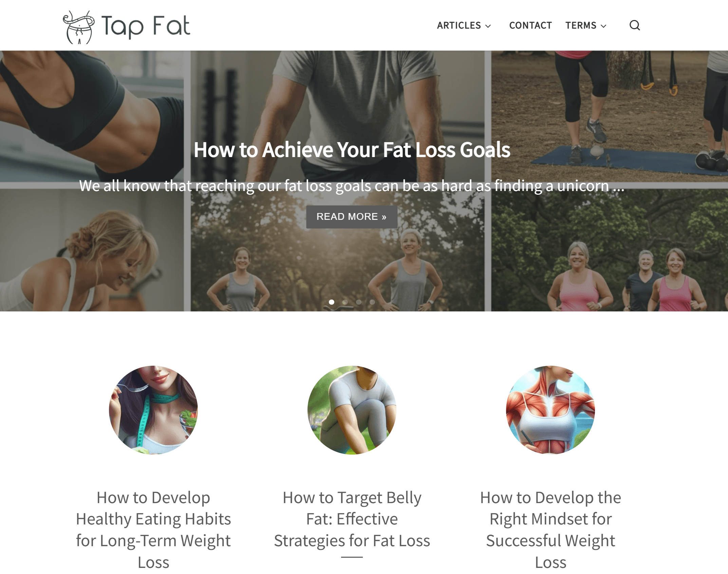728x574 pixels.
Task: Open Healthy Eating Habits article title
Action: coord(153,530)
